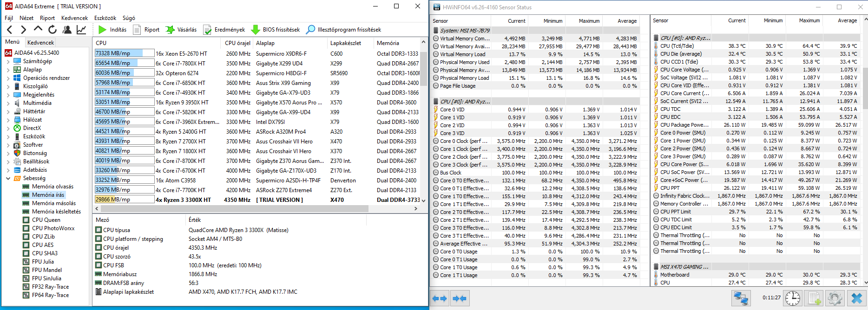Click the HWiNFO Maximum column header in left pane
The height and width of the screenshot is (310, 868).
coord(584,21)
